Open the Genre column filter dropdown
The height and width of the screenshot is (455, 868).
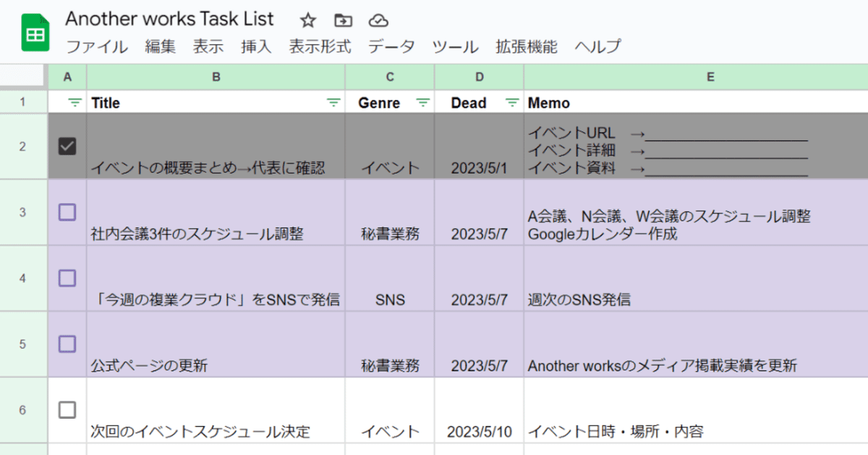423,103
